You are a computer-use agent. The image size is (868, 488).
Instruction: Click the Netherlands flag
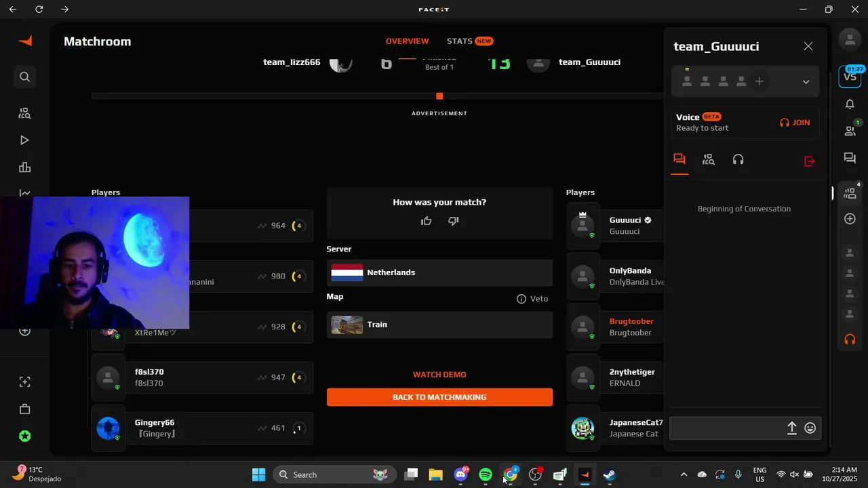[347, 272]
